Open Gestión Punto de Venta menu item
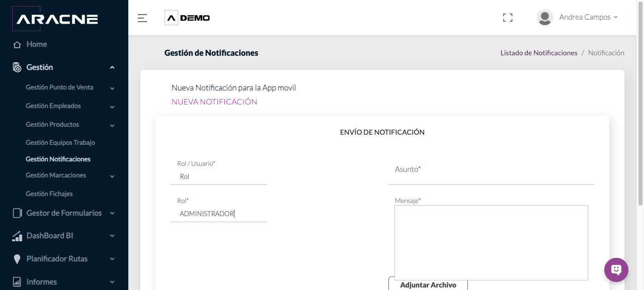 pyautogui.click(x=59, y=87)
